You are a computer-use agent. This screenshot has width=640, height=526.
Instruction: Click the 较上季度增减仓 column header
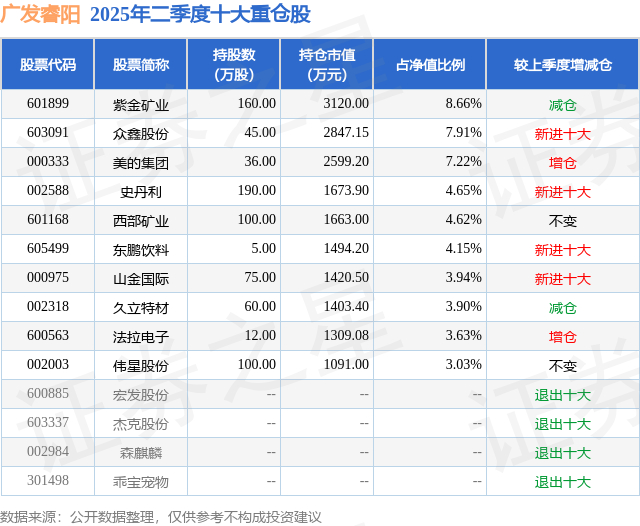coord(563,64)
